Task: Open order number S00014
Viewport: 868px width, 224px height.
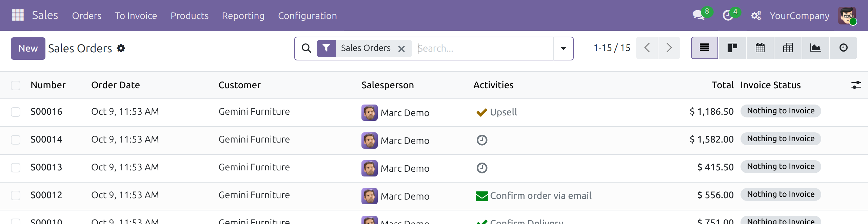Action: click(46, 139)
